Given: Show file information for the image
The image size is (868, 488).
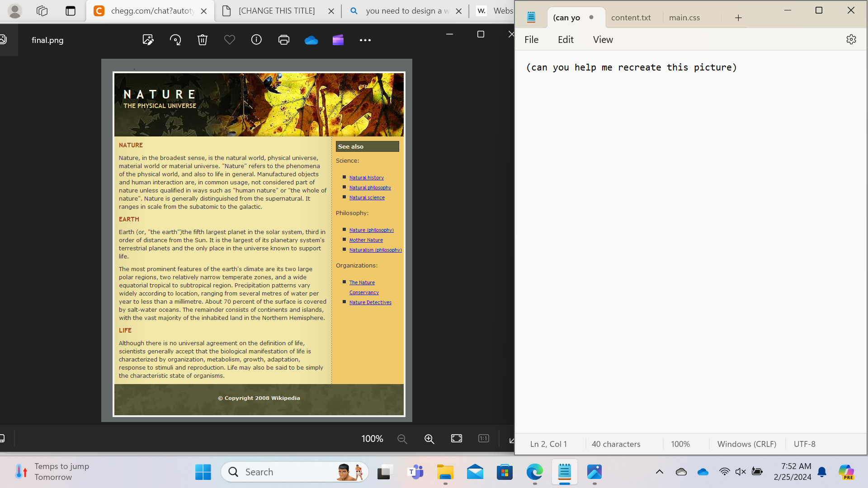Looking at the screenshot, I should tap(256, 40).
